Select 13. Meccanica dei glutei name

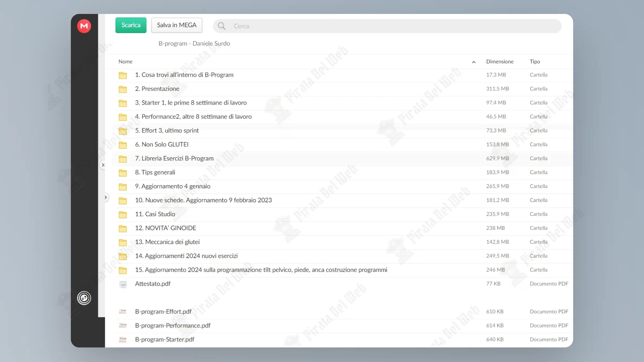[167, 242]
